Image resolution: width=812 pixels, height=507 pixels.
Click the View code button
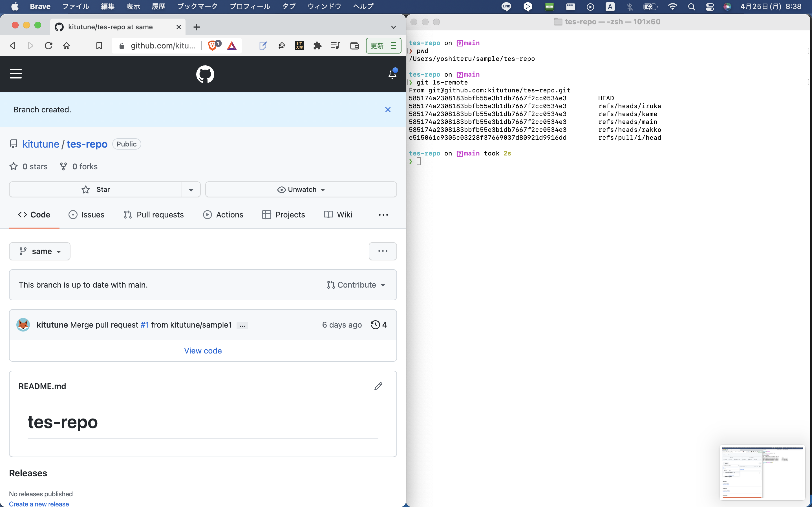click(203, 350)
